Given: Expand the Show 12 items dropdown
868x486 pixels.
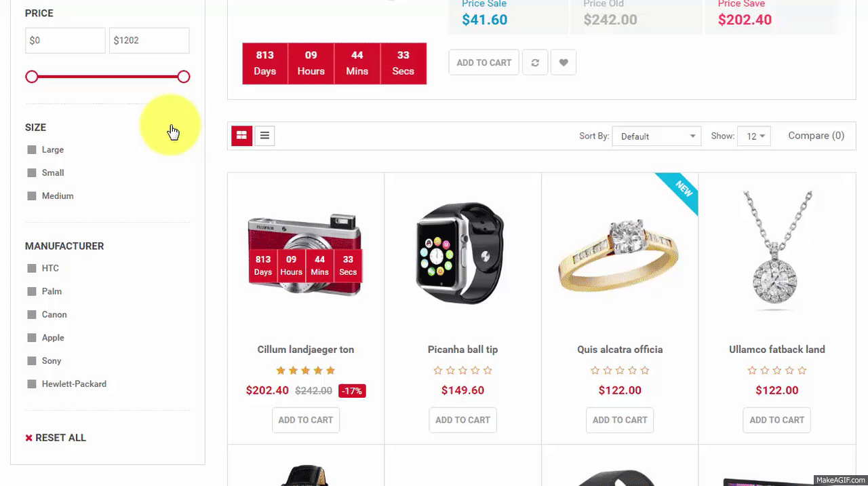Looking at the screenshot, I should coord(754,136).
